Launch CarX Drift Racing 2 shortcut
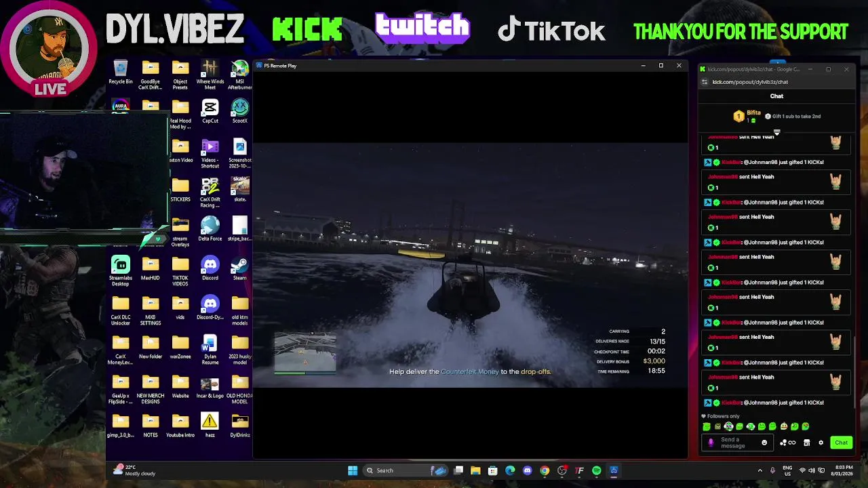Image resolution: width=868 pixels, height=488 pixels. [210, 193]
